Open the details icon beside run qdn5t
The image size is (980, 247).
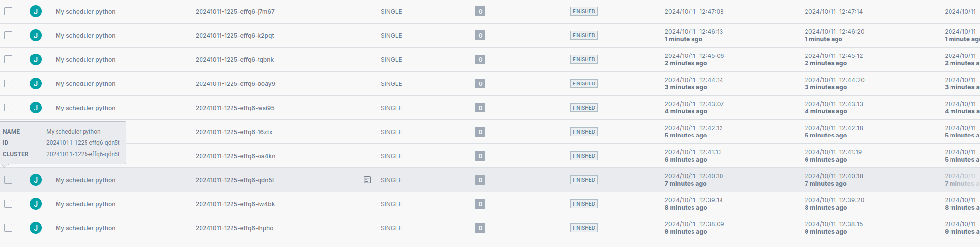click(x=367, y=180)
